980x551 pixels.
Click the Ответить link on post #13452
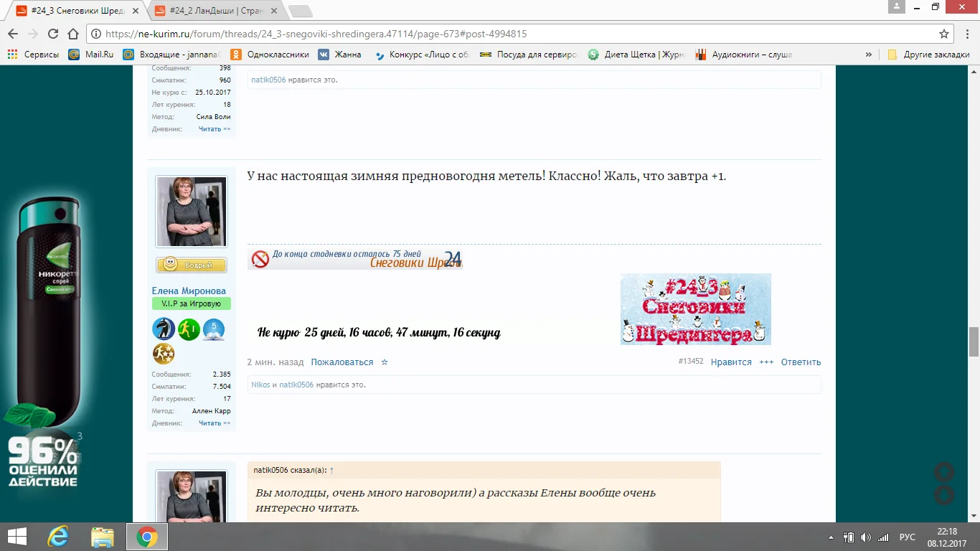click(801, 362)
